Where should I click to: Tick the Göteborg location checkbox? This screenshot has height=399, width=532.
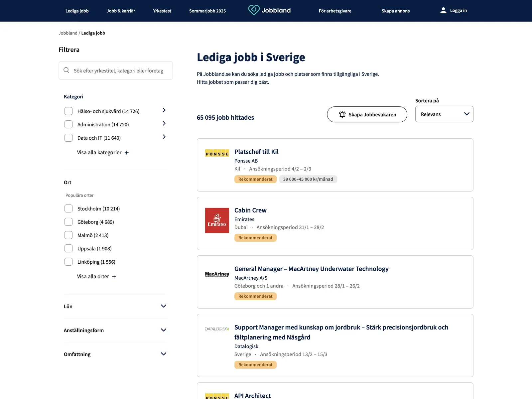(68, 222)
